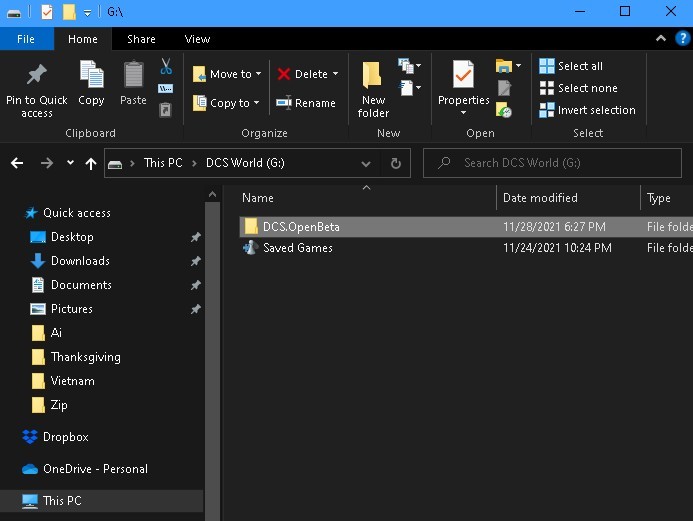693x521 pixels.
Task: Click Select all
Action: [571, 66]
